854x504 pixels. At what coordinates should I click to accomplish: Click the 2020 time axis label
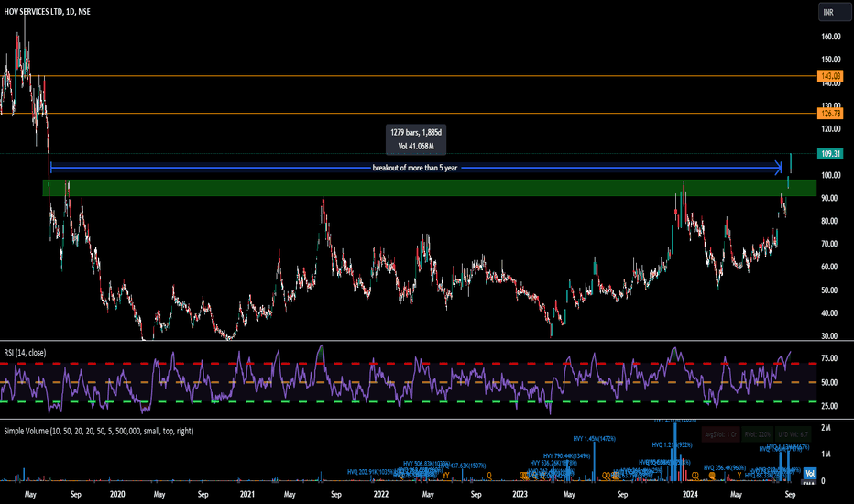click(117, 494)
